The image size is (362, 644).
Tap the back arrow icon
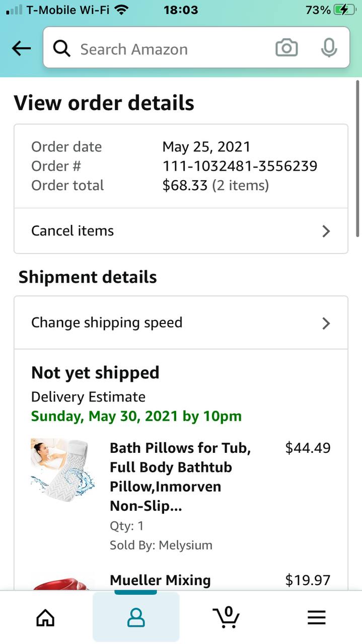[x=21, y=48]
